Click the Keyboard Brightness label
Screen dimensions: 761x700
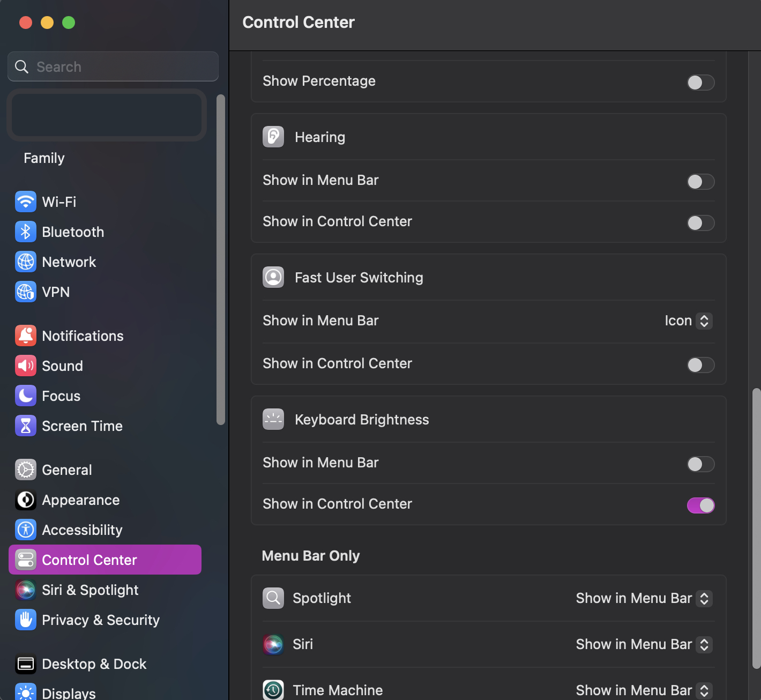pyautogui.click(x=362, y=420)
